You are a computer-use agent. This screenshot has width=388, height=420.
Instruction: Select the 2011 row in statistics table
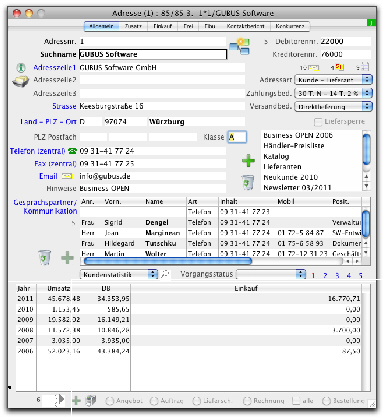(189, 299)
